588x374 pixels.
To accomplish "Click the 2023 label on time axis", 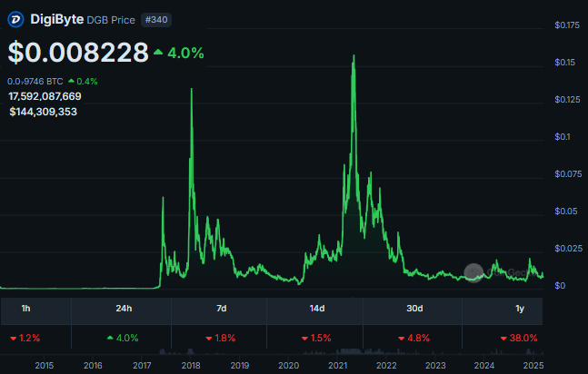I will point(435,366).
